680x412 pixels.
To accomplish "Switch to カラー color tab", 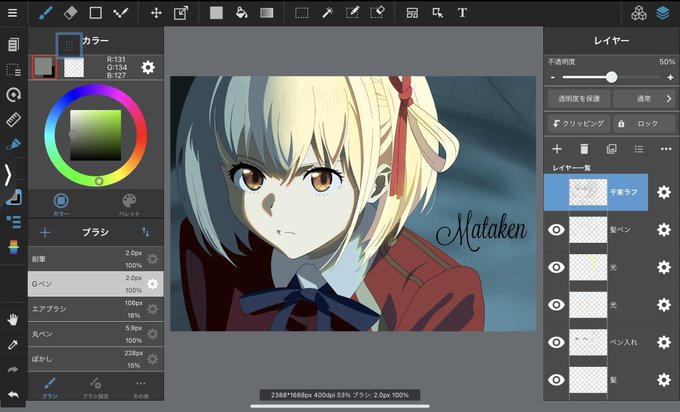I will point(61,205).
